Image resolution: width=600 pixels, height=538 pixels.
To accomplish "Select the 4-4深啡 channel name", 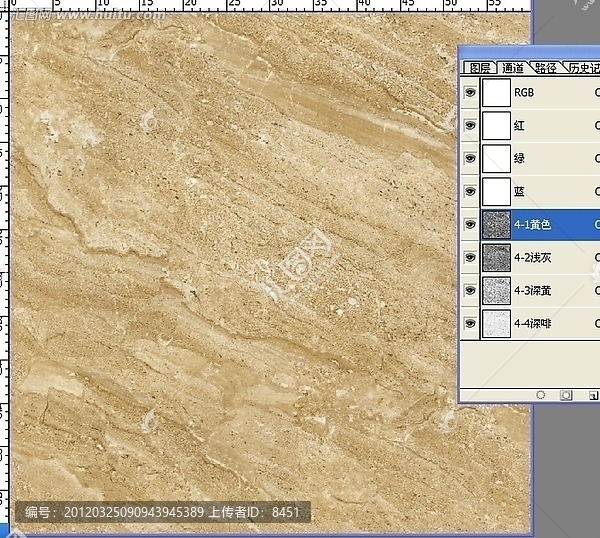I will pyautogui.click(x=533, y=324).
